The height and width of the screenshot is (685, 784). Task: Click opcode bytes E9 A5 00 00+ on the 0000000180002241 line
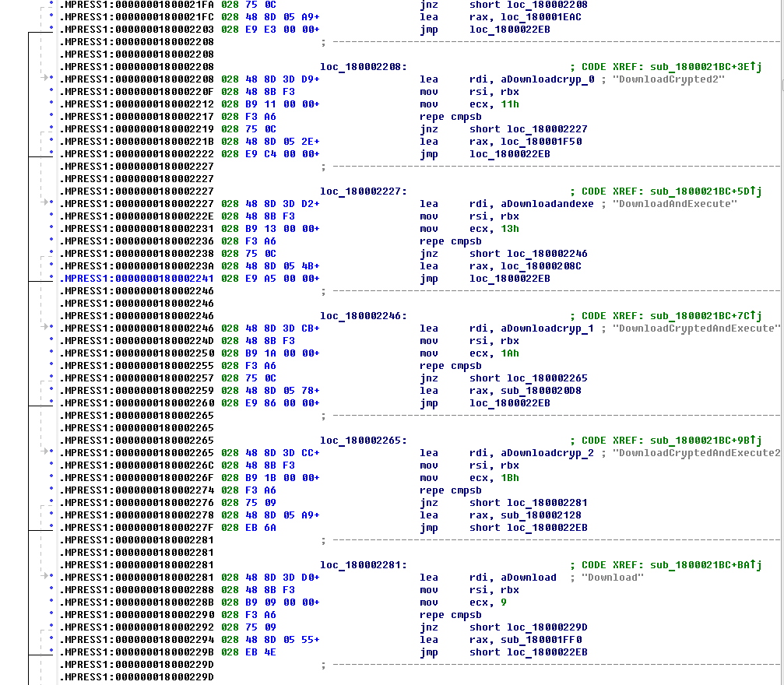[x=283, y=279]
